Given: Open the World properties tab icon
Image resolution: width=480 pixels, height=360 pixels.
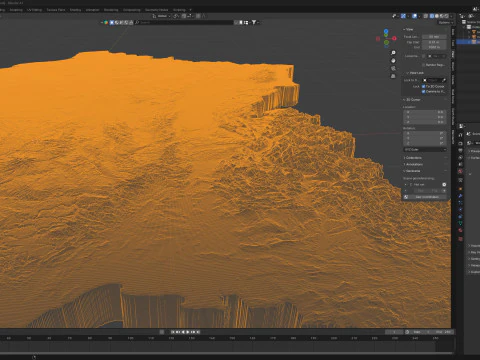Looking at the screenshot, I should (460, 171).
